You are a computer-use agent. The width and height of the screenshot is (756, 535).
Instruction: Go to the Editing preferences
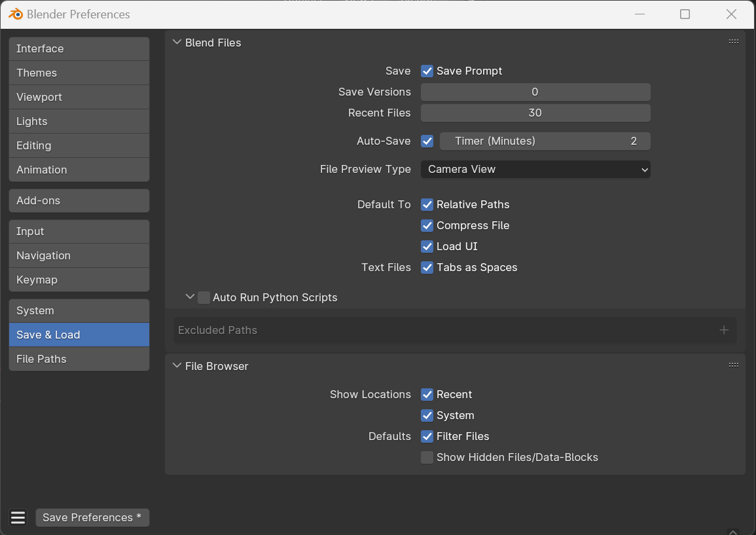[x=79, y=145]
